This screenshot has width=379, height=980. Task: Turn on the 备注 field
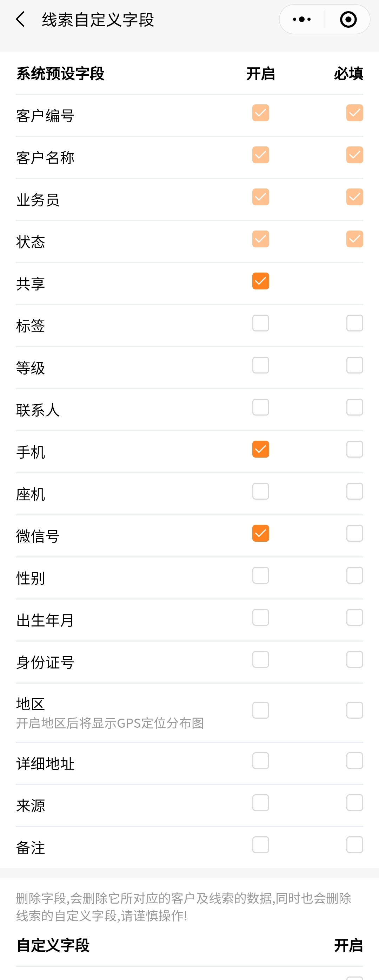(x=260, y=844)
